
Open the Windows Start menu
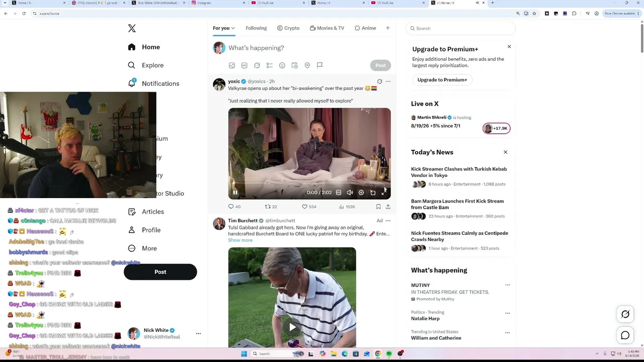244,354
